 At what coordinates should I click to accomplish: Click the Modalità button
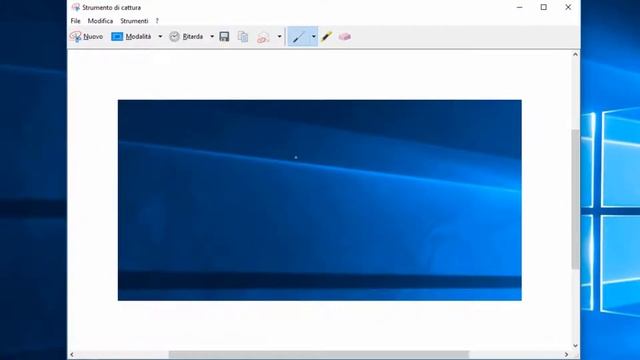[x=131, y=37]
